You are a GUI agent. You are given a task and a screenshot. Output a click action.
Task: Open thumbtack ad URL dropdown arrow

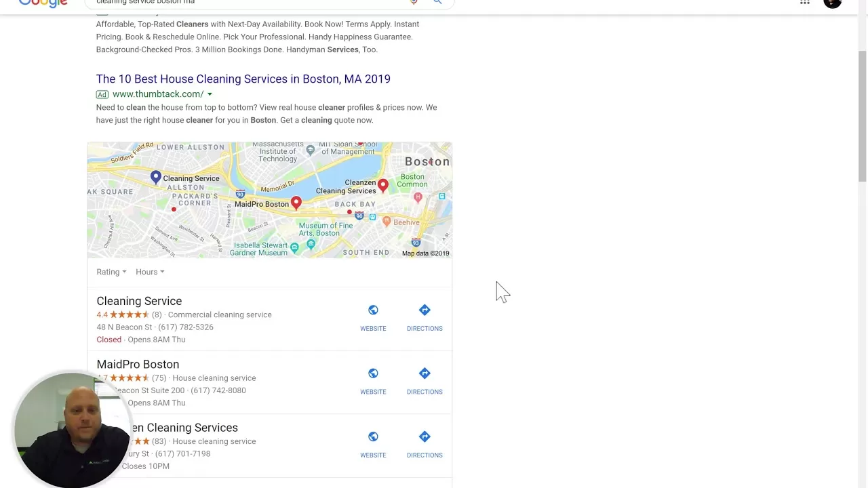pos(210,94)
